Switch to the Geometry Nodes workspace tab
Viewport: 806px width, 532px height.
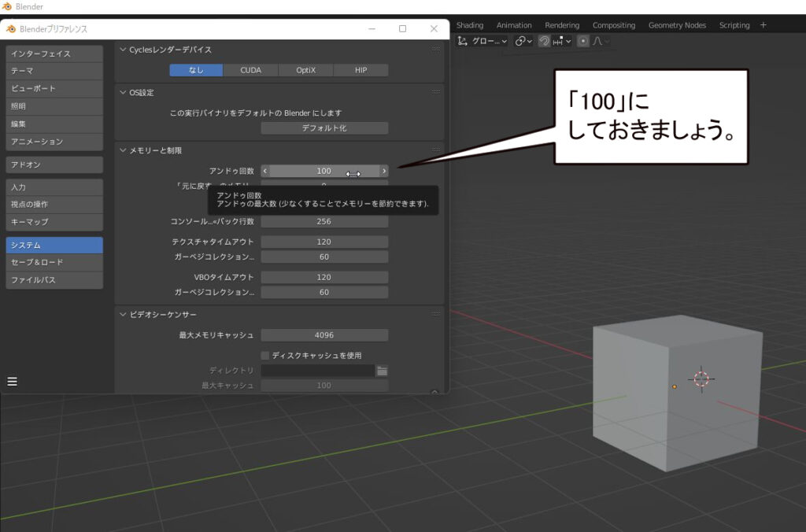[x=677, y=25]
